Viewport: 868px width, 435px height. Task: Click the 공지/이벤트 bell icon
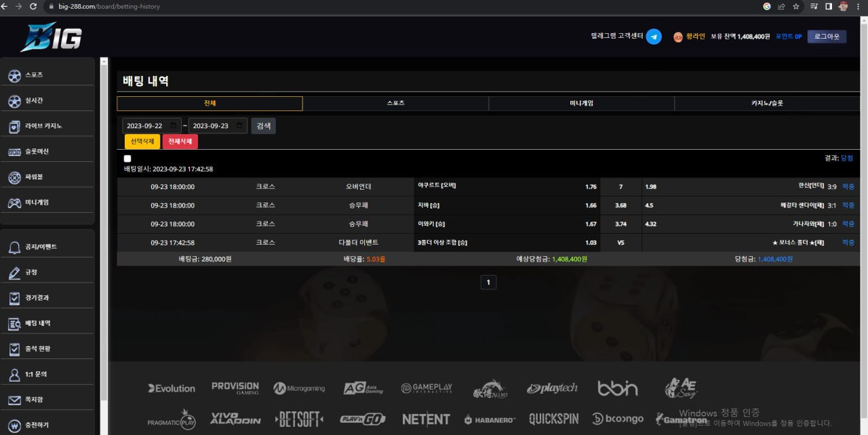pyautogui.click(x=14, y=247)
